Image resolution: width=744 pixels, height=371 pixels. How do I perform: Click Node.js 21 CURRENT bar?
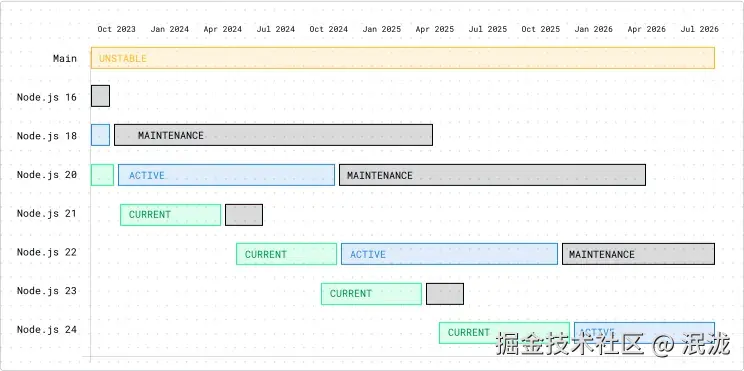point(170,215)
